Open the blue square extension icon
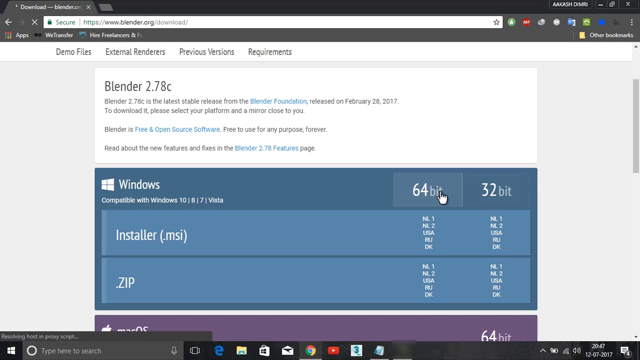640x360 pixels. (x=602, y=22)
